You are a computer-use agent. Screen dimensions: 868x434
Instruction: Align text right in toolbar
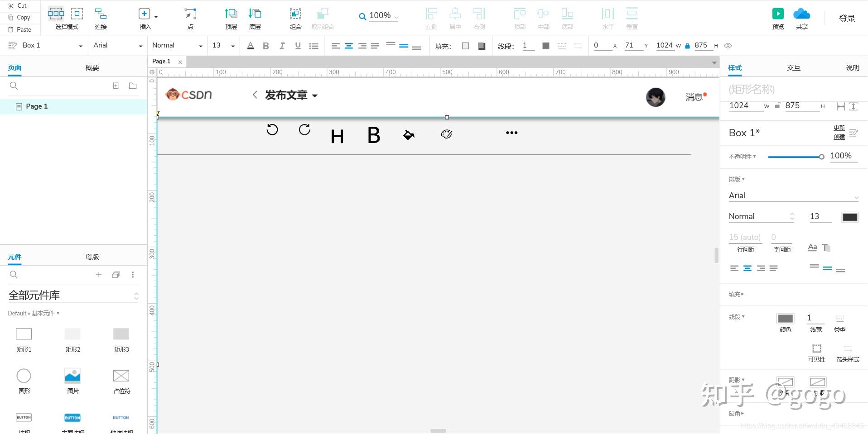point(362,46)
